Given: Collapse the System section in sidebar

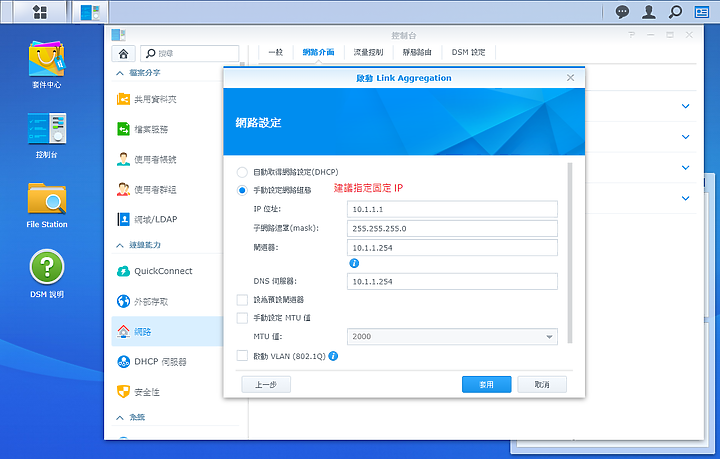Looking at the screenshot, I should point(120,418).
